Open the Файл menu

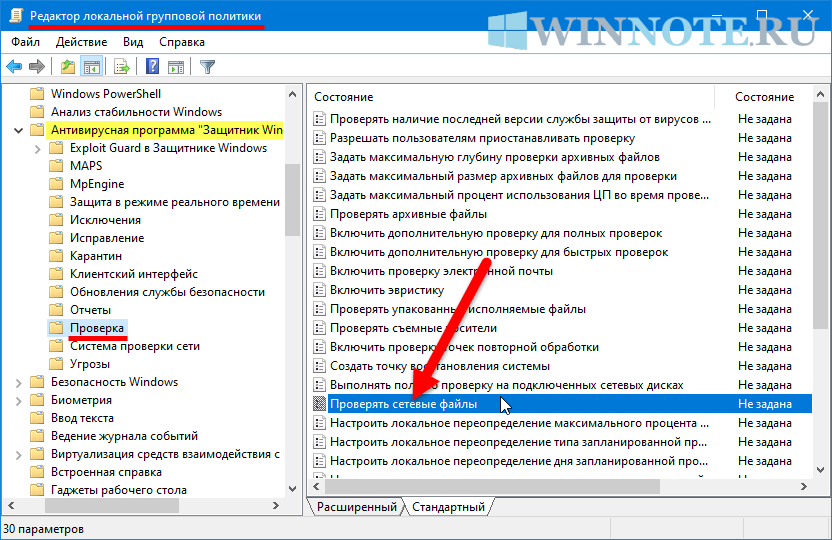(25, 42)
